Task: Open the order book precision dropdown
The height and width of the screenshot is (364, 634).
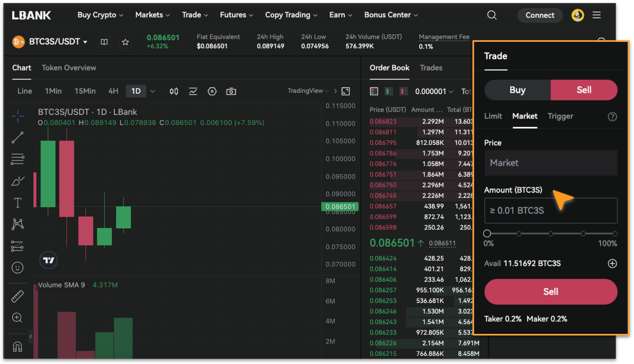Action: click(434, 92)
